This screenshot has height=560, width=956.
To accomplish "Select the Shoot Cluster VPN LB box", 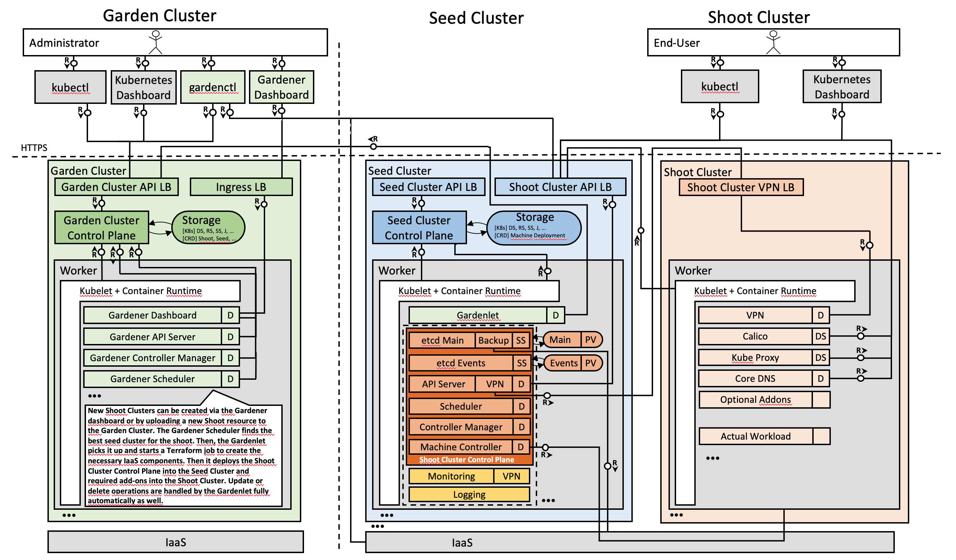I will coord(741,187).
